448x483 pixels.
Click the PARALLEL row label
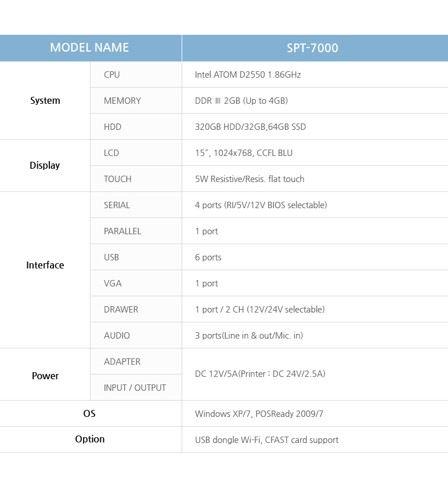(122, 231)
